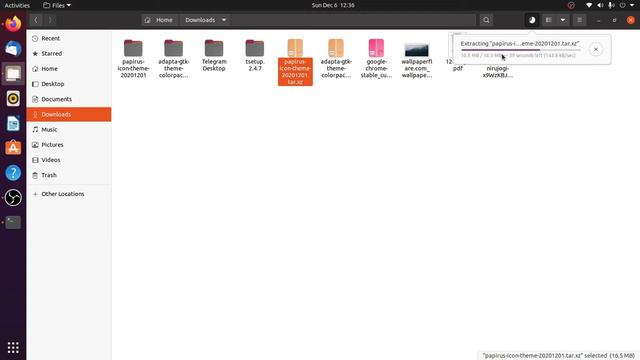This screenshot has width=640, height=360.
Task: Open the tsetup.2.4.7 folder
Action: click(x=255, y=56)
